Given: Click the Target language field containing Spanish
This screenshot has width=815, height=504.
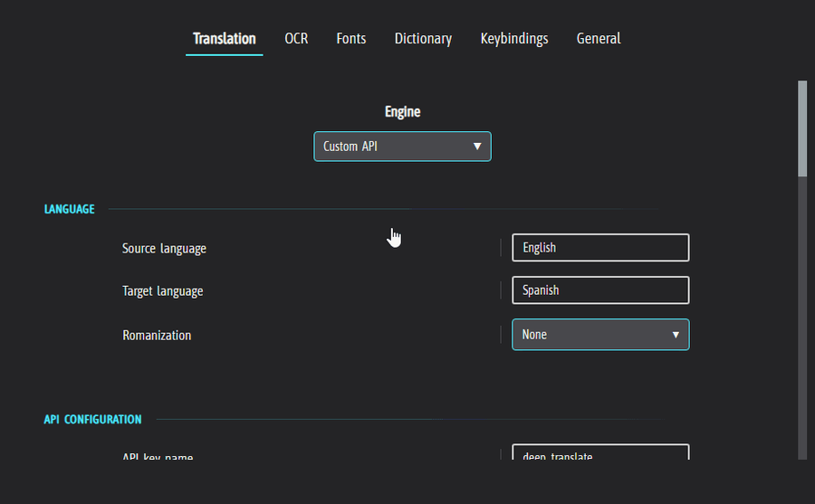Looking at the screenshot, I should (600, 290).
